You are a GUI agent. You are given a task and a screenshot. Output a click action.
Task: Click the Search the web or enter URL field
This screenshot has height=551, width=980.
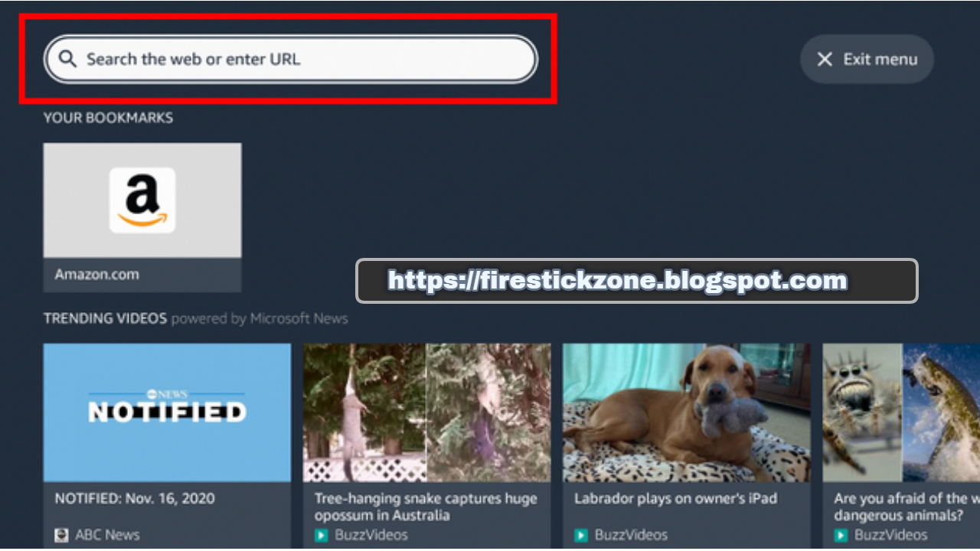[x=291, y=59]
